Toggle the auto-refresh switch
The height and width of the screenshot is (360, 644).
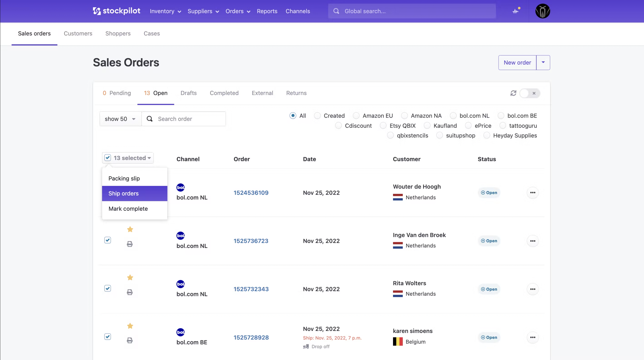pyautogui.click(x=529, y=93)
